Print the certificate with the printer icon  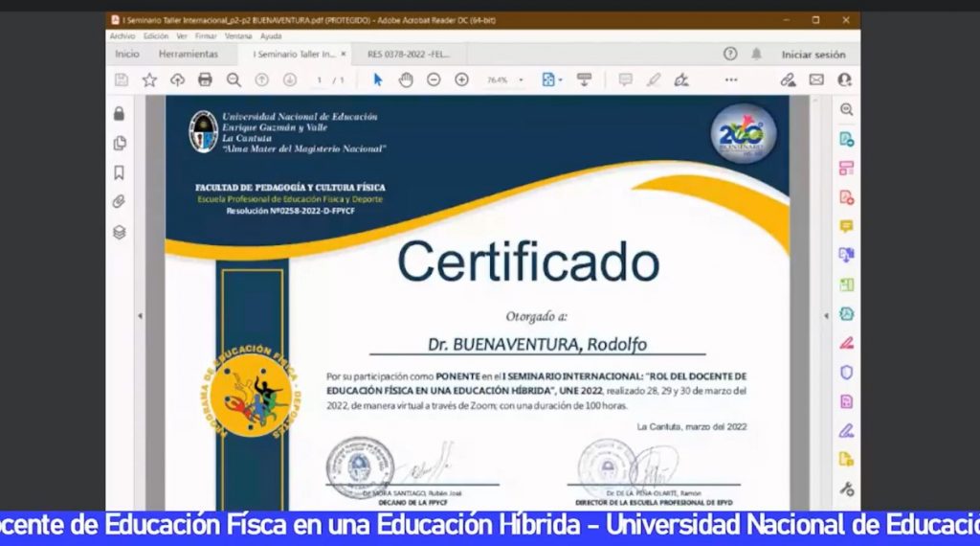[205, 80]
